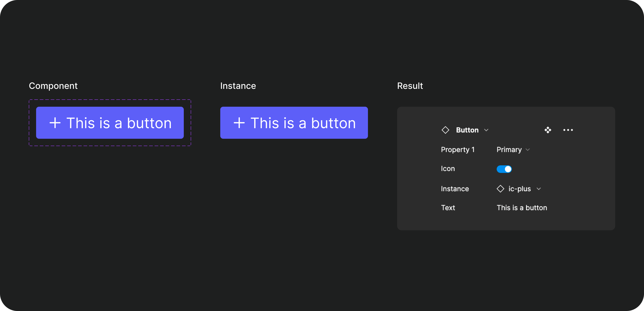This screenshot has width=644, height=311.
Task: Select the instance 'This is a button'
Action: click(294, 123)
